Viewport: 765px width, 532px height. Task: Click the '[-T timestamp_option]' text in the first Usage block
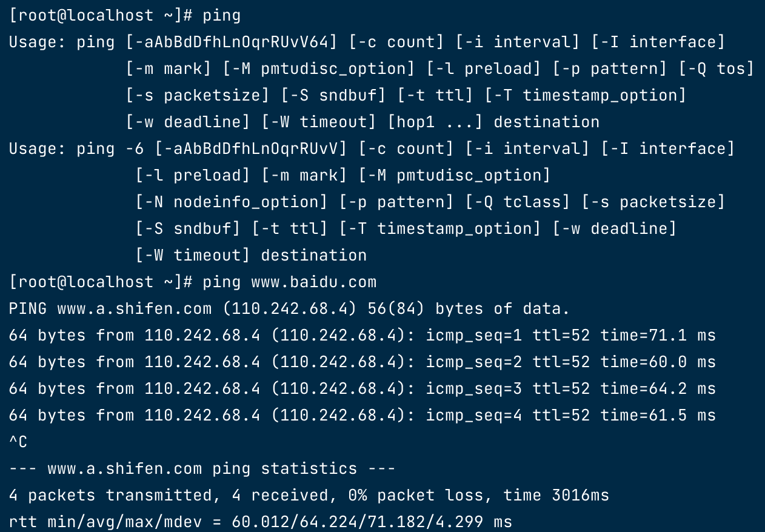(x=585, y=96)
